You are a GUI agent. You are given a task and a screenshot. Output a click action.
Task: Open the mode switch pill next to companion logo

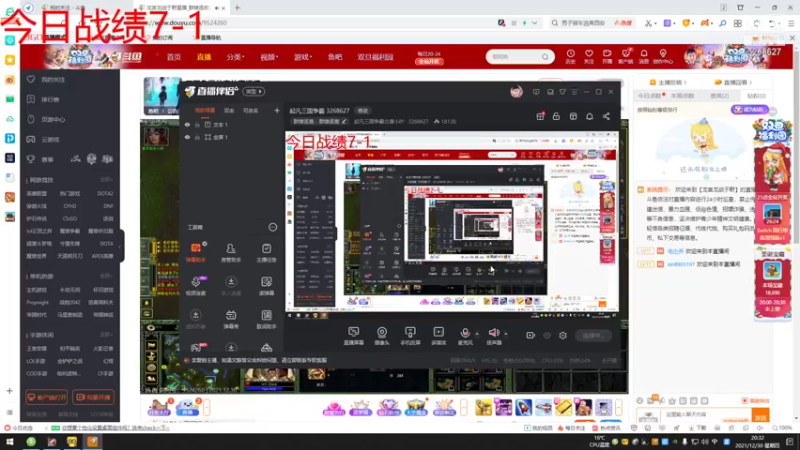click(x=254, y=92)
